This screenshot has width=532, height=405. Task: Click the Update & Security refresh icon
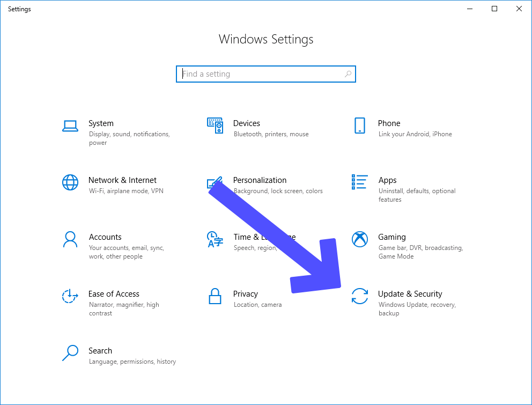tap(360, 296)
